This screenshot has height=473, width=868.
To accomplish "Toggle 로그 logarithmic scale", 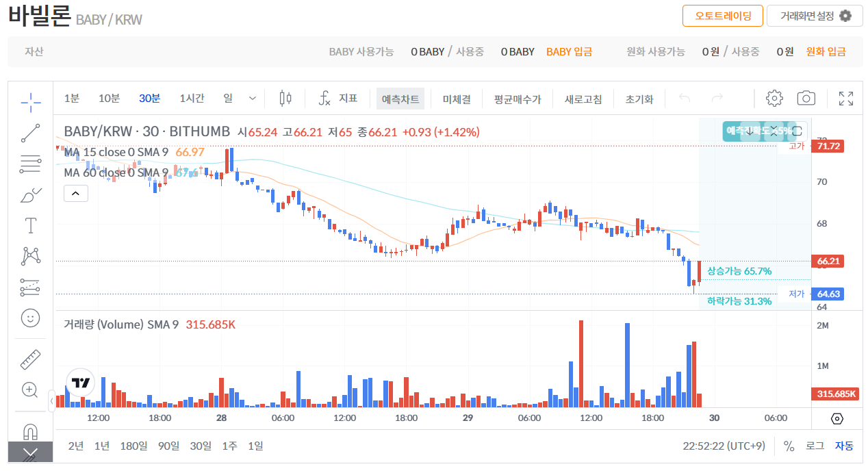I will pos(815,446).
